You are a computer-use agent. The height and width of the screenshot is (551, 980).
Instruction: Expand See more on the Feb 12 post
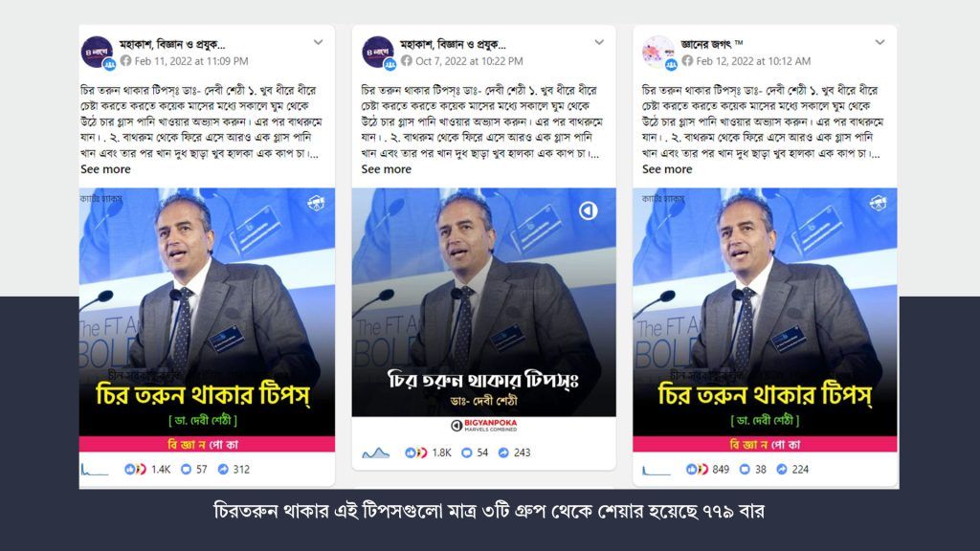pyautogui.click(x=667, y=169)
